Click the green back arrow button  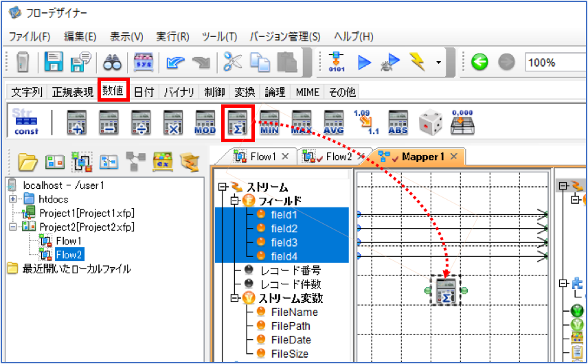point(479,62)
